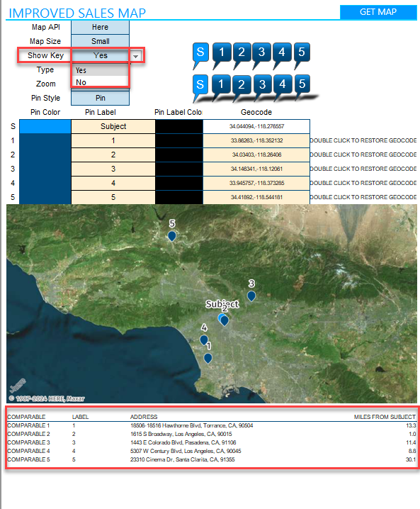Click map pin 1 near Torrance
This screenshot has height=509, width=420.
pyautogui.click(x=208, y=359)
